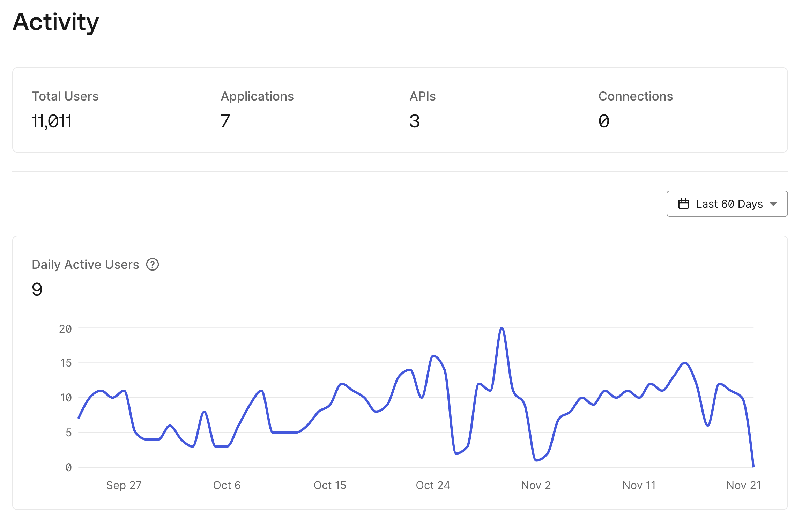The height and width of the screenshot is (532, 802).
Task: Click the Oct 24 x-axis label
Action: pyautogui.click(x=433, y=485)
